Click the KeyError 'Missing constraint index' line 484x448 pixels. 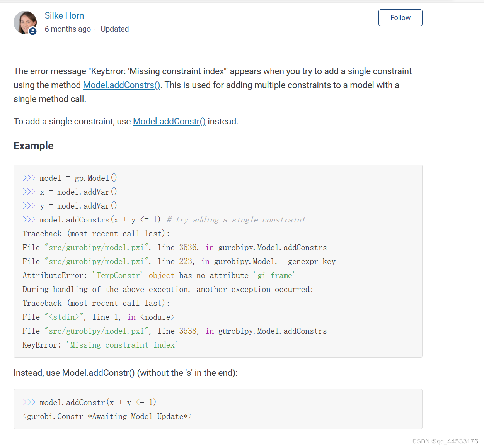point(100,345)
